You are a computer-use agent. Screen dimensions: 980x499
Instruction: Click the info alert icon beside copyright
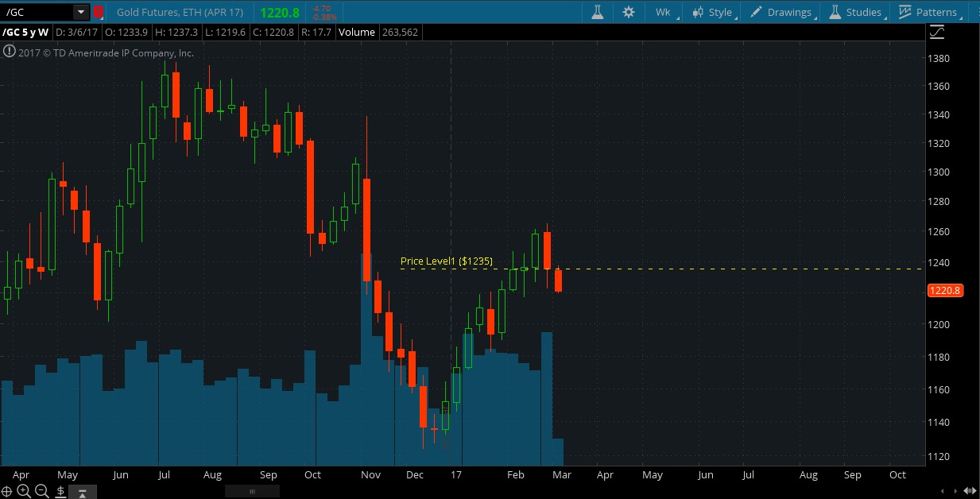point(9,52)
